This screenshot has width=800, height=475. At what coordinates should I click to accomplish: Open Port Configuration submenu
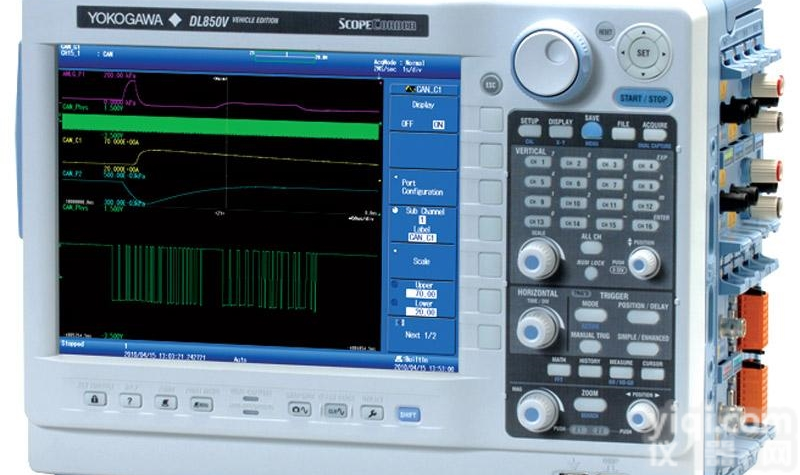(x=421, y=188)
